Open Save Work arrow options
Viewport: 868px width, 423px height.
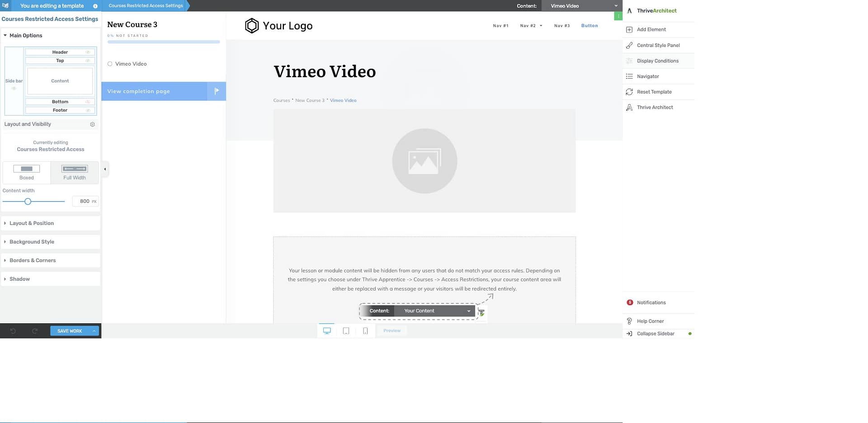click(x=94, y=331)
